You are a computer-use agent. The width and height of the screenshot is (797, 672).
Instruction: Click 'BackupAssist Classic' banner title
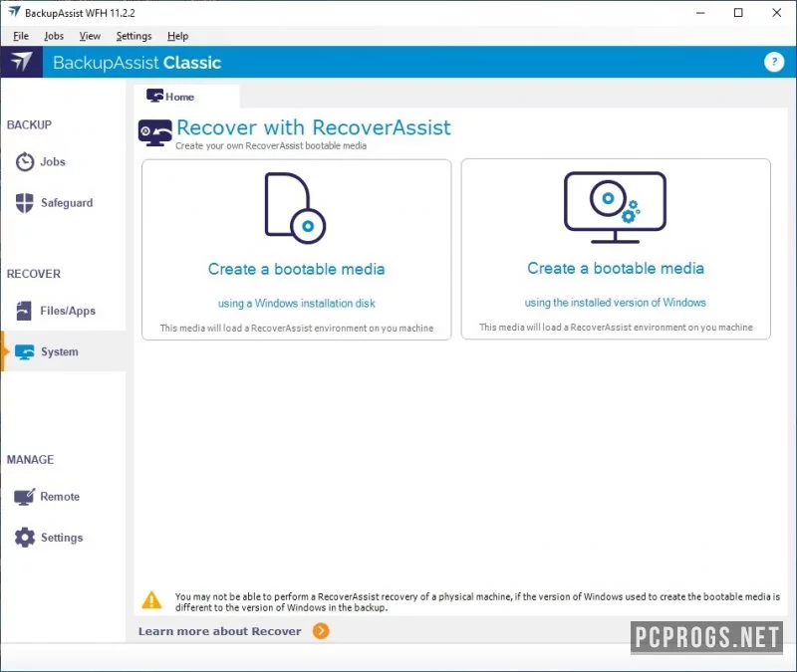pyautogui.click(x=136, y=63)
